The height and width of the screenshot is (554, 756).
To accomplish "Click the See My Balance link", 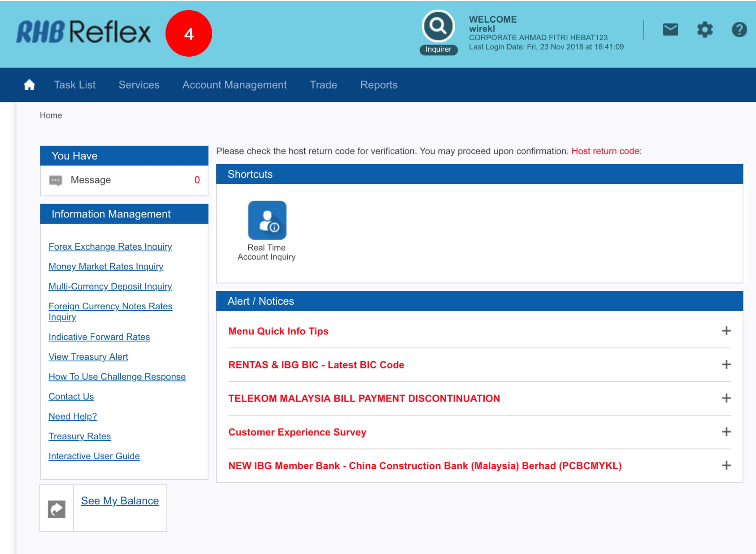I will [x=120, y=501].
